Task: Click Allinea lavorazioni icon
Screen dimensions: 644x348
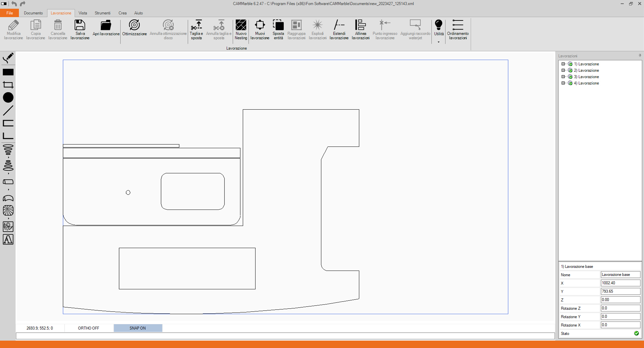Action: (x=361, y=25)
